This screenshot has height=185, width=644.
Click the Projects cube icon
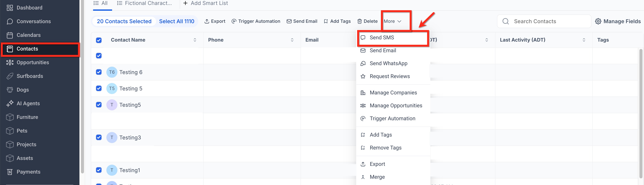click(10, 145)
